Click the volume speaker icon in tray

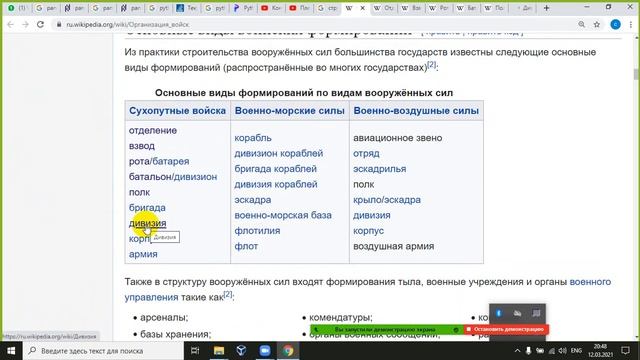click(562, 351)
